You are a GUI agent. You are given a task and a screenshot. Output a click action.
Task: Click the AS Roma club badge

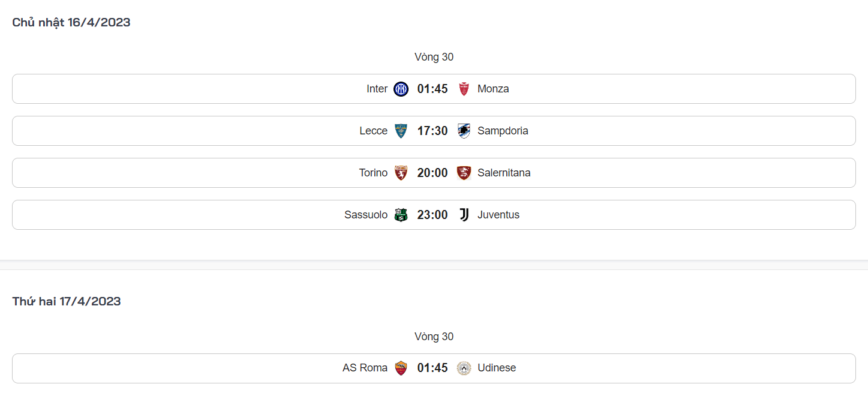401,368
